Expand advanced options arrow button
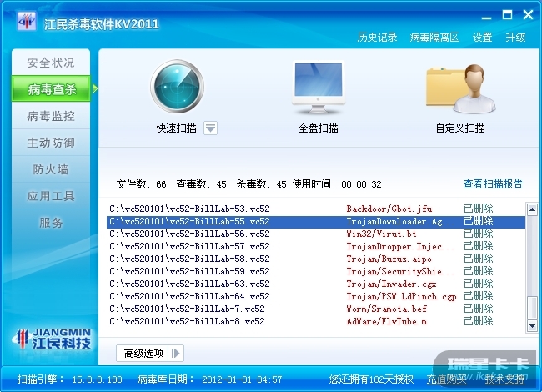542x392 pixels. point(176,353)
